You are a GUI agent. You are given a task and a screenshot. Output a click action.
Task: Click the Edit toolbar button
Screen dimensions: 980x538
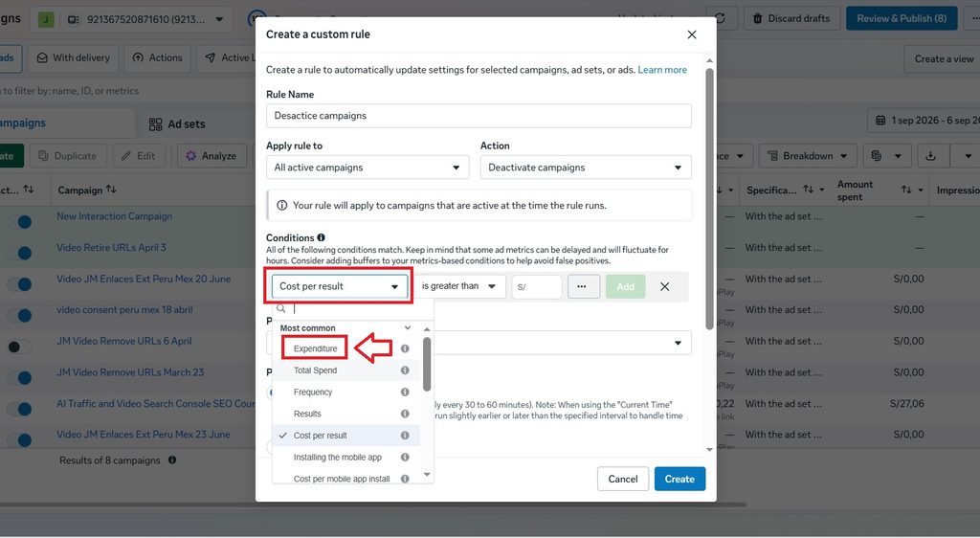[x=138, y=156]
